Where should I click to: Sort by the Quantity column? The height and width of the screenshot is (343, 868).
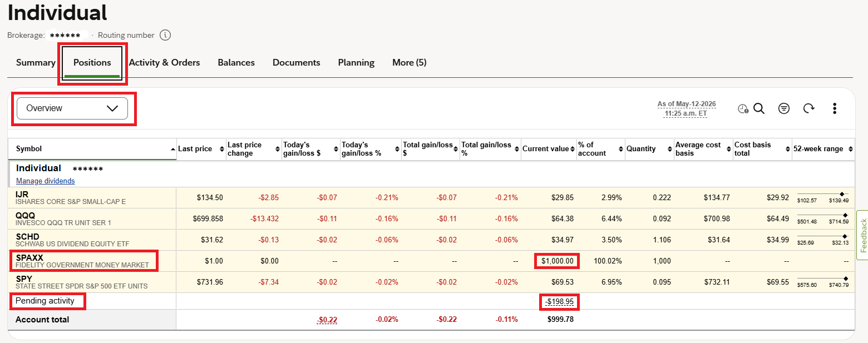click(x=649, y=149)
